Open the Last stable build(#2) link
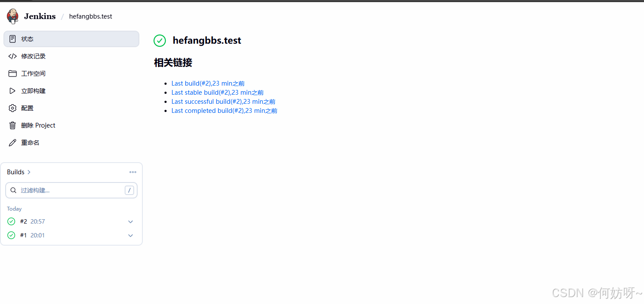644x304 pixels. 217,93
